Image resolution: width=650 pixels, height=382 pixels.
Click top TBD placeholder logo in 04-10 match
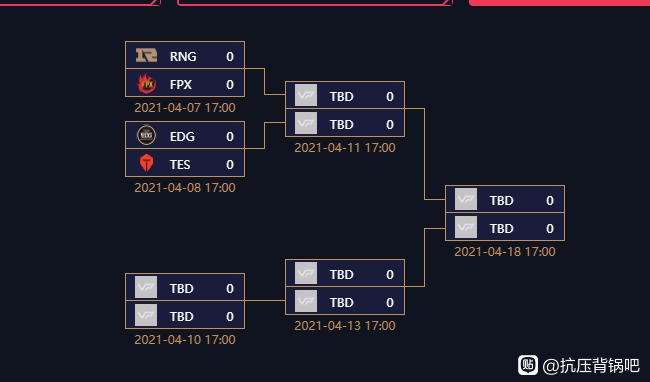pyautogui.click(x=146, y=287)
